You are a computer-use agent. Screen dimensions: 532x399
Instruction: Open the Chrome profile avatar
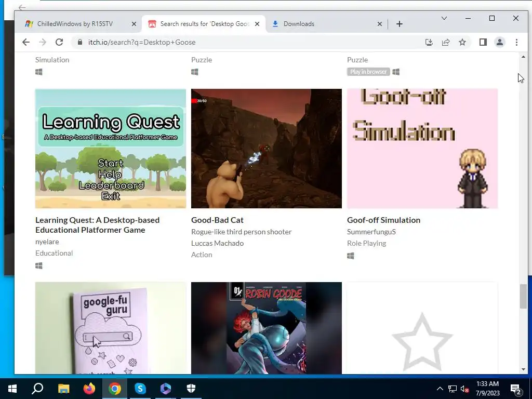click(x=499, y=42)
